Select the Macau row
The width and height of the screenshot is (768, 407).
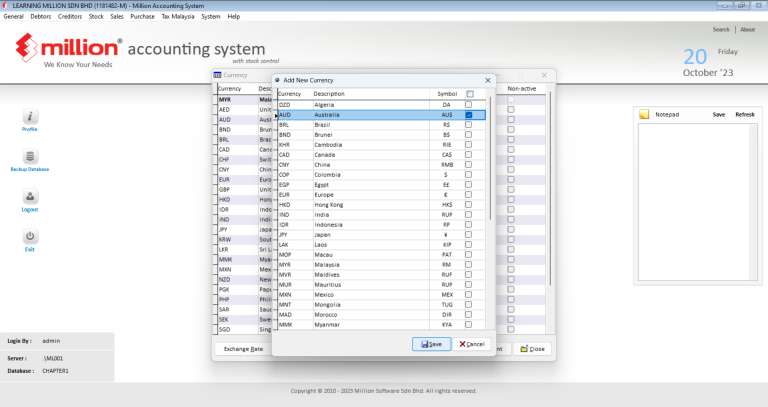click(382, 255)
